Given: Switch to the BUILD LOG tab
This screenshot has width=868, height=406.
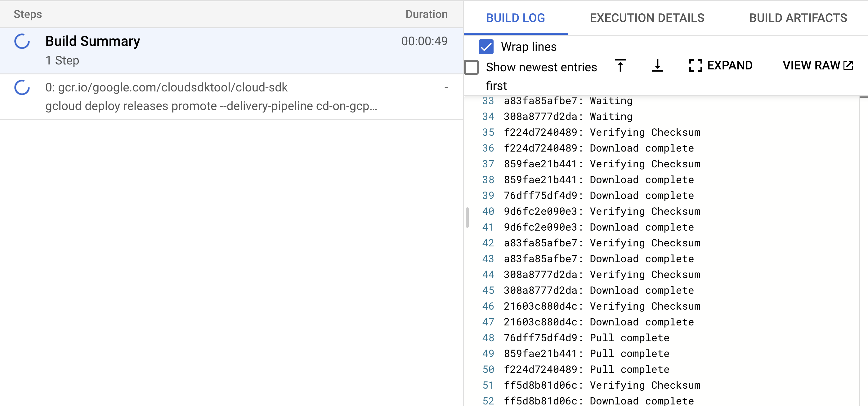Looking at the screenshot, I should coord(515,18).
